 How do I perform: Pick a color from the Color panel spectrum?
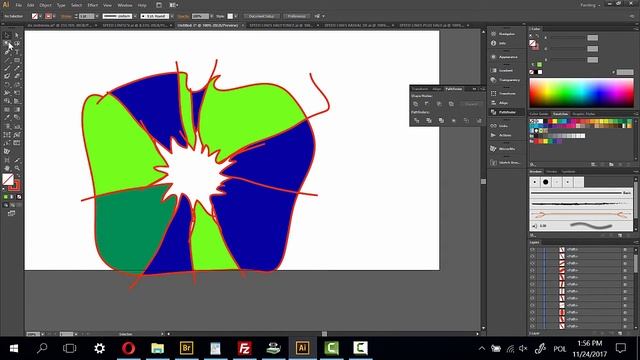pos(582,93)
